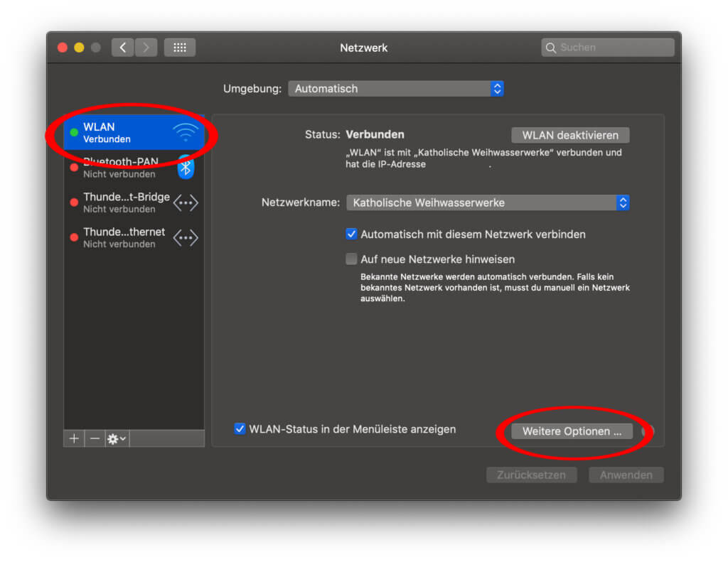Screen dimensions: 728x562
Task: Click the back navigation arrow
Action: pyautogui.click(x=122, y=47)
